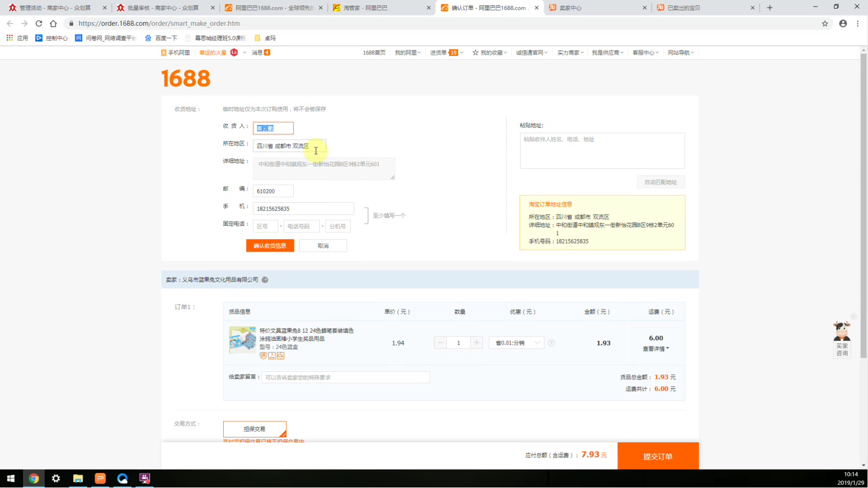Click the first guarantee badge under product model

coord(264,356)
